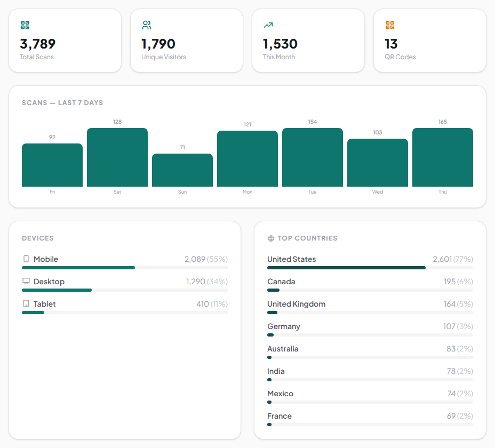Click the 69 (2%) France count

460,416
